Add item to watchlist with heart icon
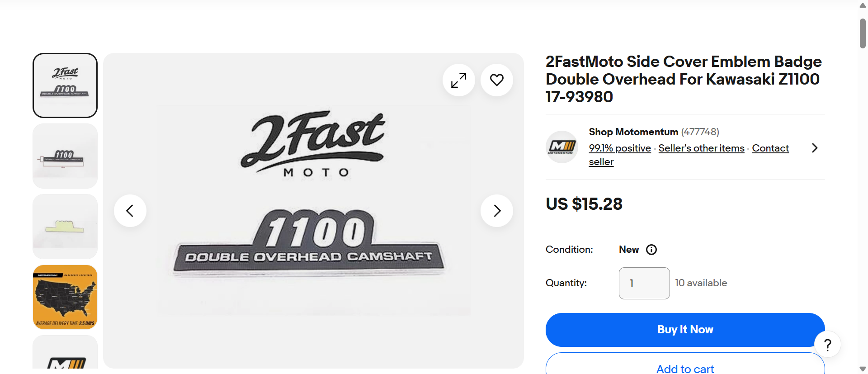 [x=496, y=80]
